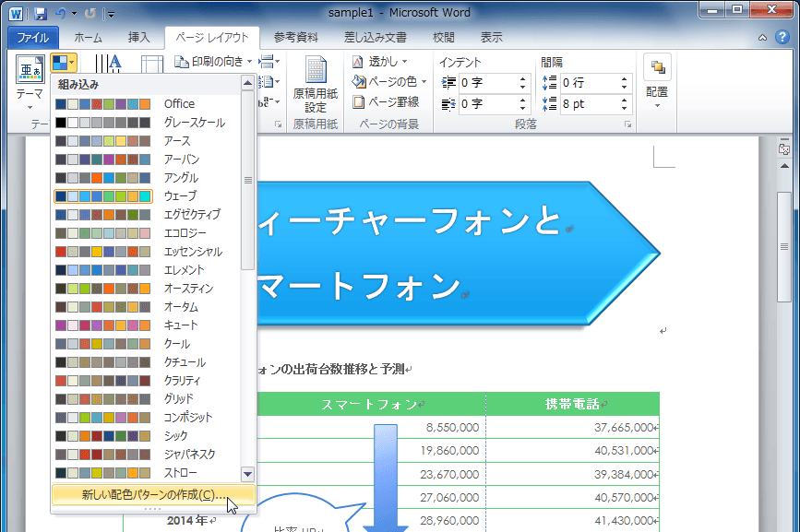Click the ページ罫線 page borders button
This screenshot has height=532, width=800.
click(386, 102)
